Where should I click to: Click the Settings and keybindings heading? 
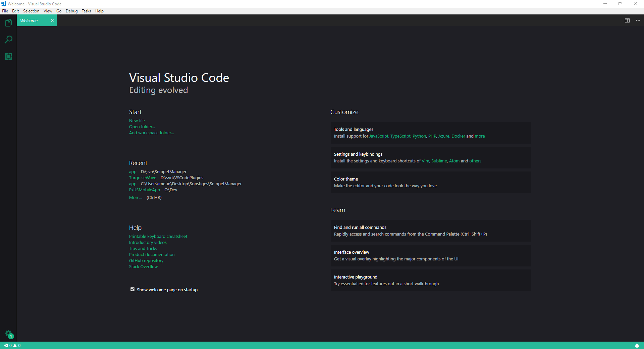click(358, 154)
